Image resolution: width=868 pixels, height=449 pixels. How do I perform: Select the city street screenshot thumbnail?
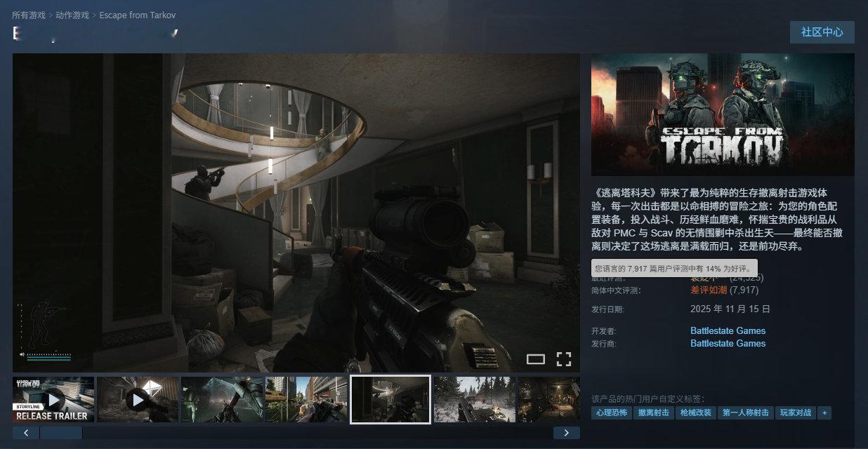point(306,399)
